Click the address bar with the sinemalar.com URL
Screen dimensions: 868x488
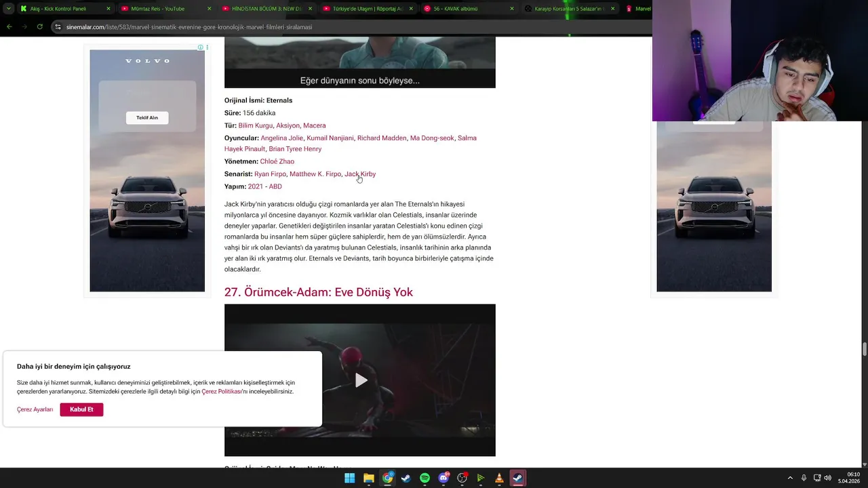(x=353, y=27)
